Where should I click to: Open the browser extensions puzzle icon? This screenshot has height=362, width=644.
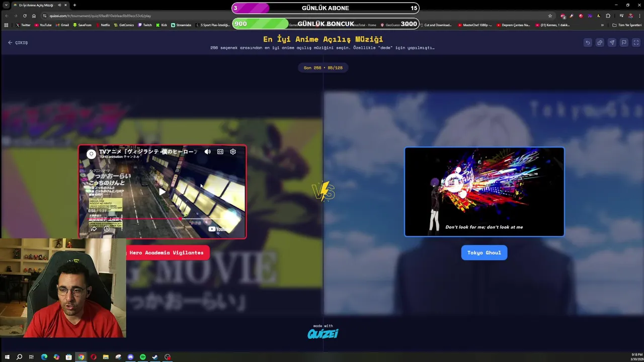608,16
